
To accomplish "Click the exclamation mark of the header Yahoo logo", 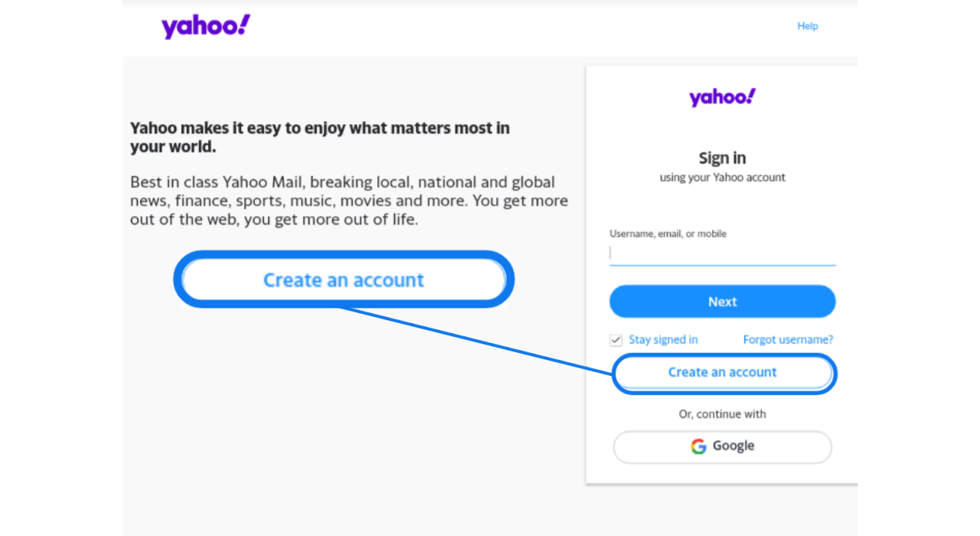I will coord(243,25).
